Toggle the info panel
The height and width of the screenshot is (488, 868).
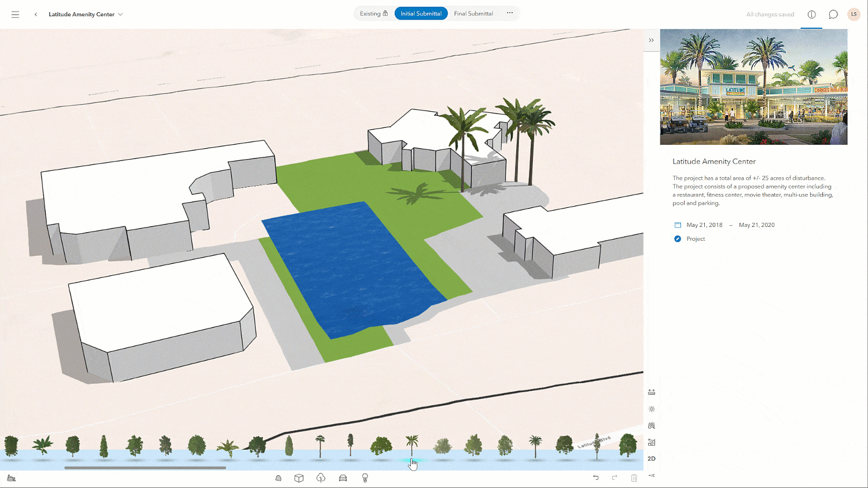tap(811, 14)
